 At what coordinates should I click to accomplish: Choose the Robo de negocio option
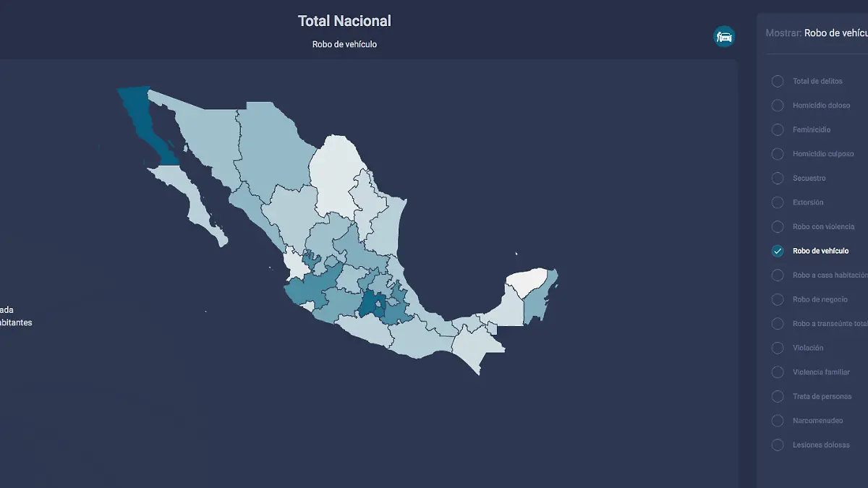[x=778, y=299]
